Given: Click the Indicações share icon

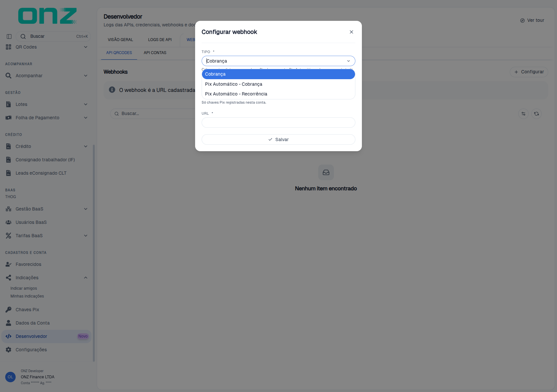Looking at the screenshot, I should point(8,278).
